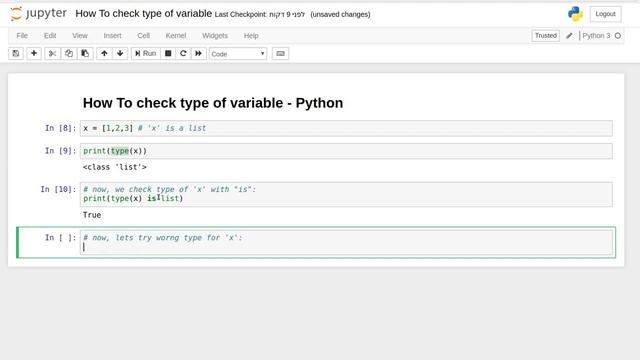Viewport: 640px width, 360px height.
Task: Open the Widgets menu
Action: click(215, 36)
